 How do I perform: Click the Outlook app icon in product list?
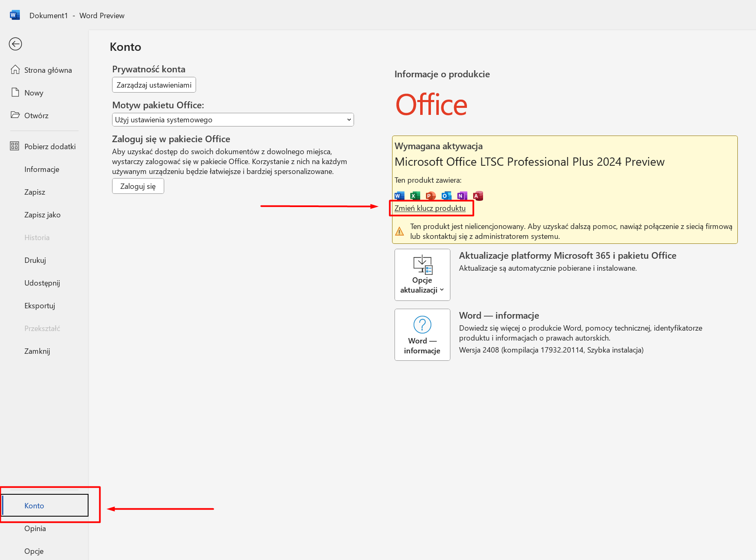pos(447,196)
